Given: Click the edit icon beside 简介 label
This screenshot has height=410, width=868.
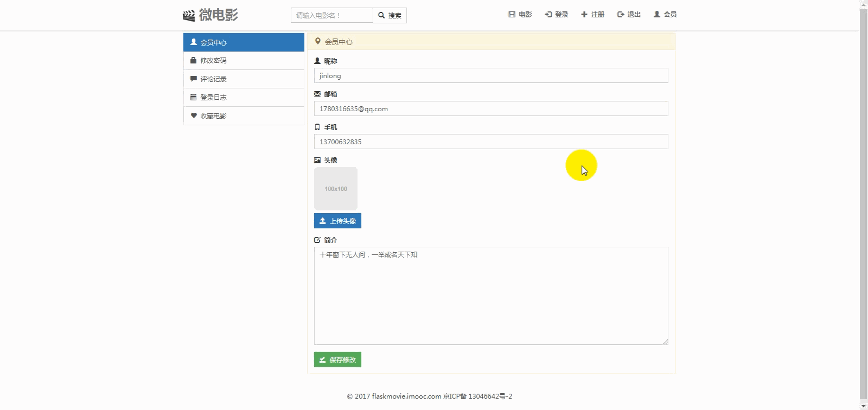Looking at the screenshot, I should [x=317, y=240].
